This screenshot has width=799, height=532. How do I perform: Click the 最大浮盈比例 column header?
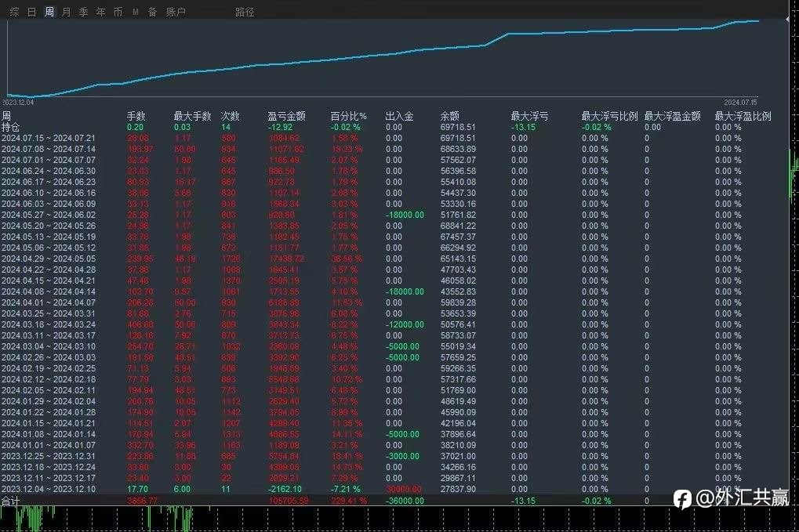point(743,116)
